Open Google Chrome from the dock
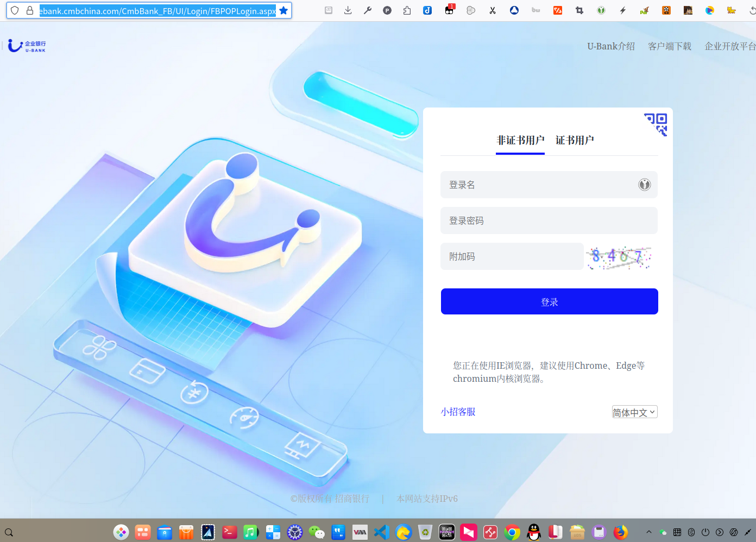This screenshot has height=542, width=756. tap(512, 532)
